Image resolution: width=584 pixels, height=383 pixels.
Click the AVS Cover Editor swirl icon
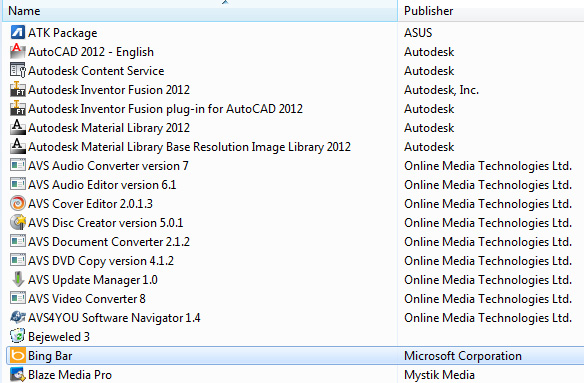pyautogui.click(x=18, y=203)
